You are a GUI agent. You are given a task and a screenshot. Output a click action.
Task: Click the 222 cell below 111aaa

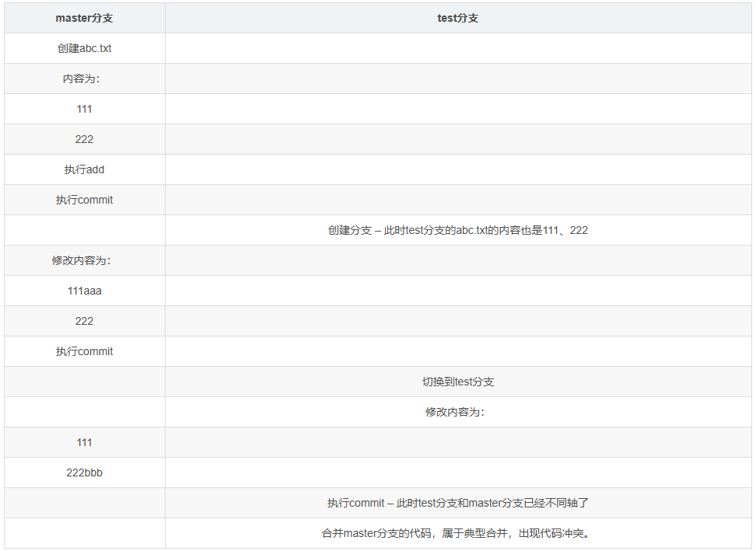coord(84,321)
